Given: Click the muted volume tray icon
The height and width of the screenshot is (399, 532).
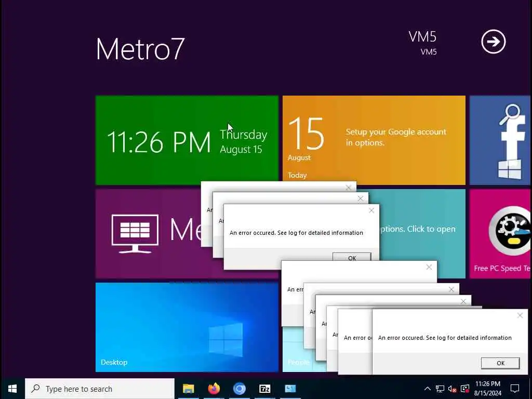Looking at the screenshot, I should pyautogui.click(x=453, y=389).
